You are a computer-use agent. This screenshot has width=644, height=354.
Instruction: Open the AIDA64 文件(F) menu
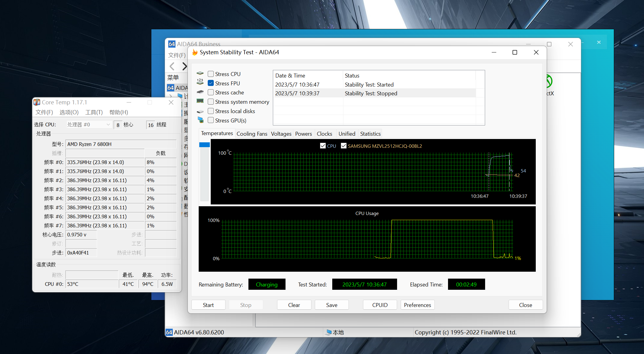pos(177,55)
